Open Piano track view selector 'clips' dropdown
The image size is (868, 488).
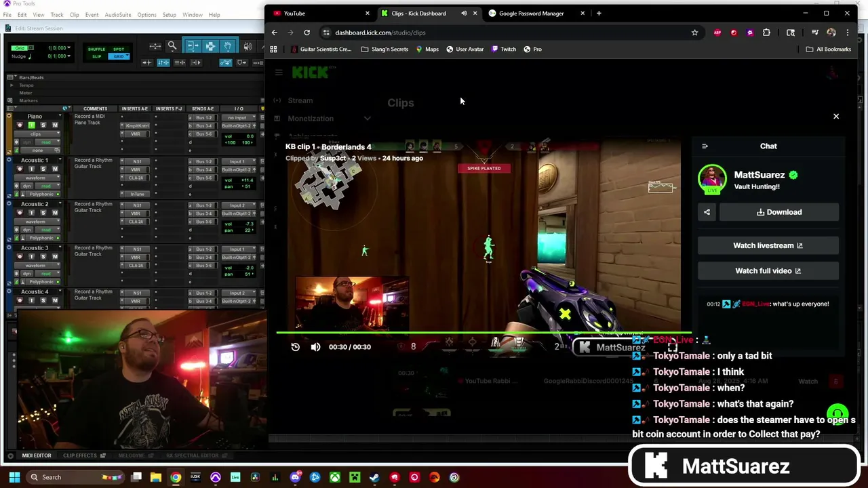pyautogui.click(x=39, y=134)
